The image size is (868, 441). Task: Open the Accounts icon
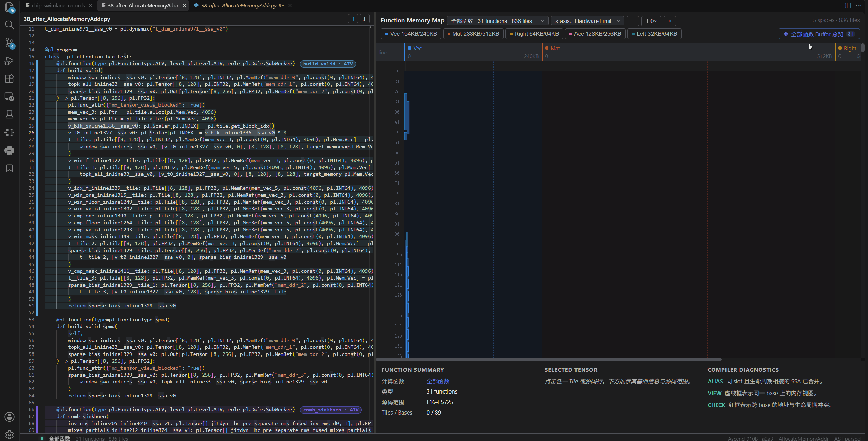click(x=10, y=417)
